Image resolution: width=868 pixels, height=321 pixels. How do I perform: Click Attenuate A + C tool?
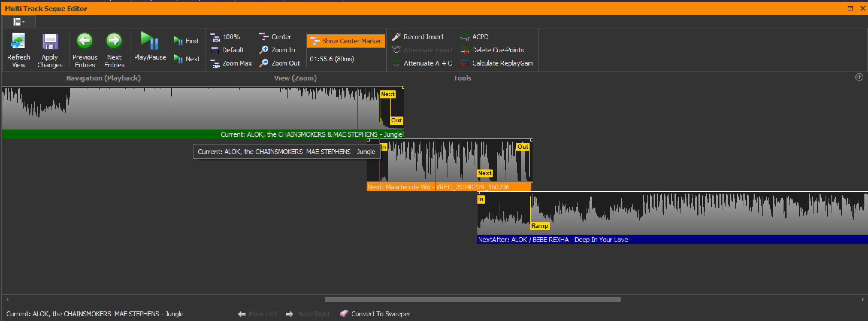[422, 63]
